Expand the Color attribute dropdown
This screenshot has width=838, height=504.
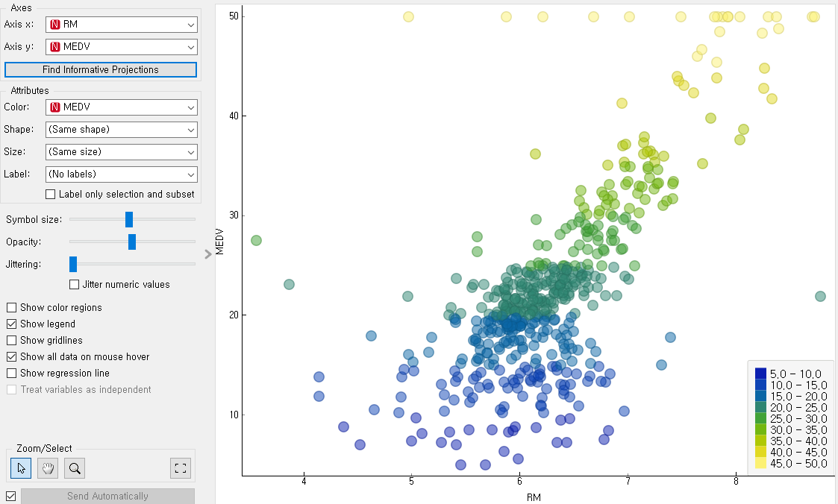121,107
